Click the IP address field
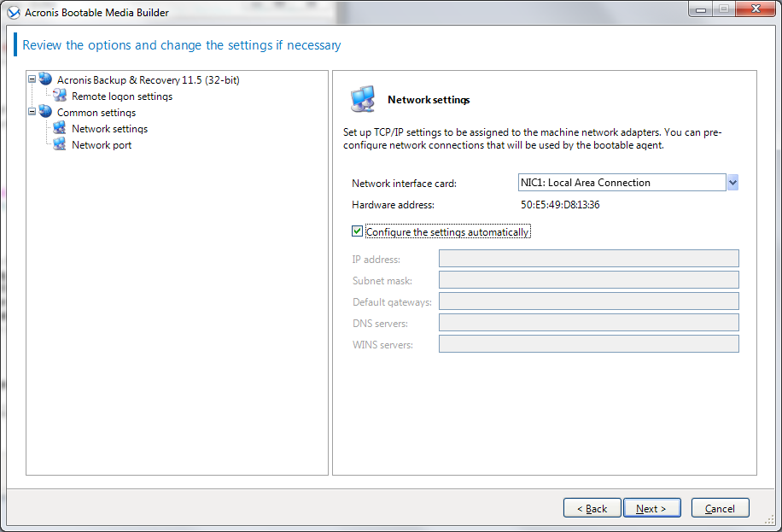 (x=588, y=259)
